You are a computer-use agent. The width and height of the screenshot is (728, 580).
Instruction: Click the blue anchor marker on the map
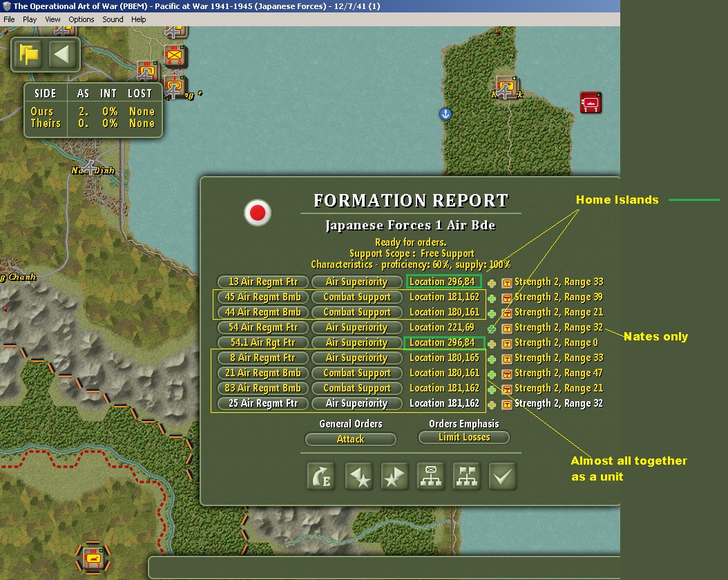tap(446, 114)
